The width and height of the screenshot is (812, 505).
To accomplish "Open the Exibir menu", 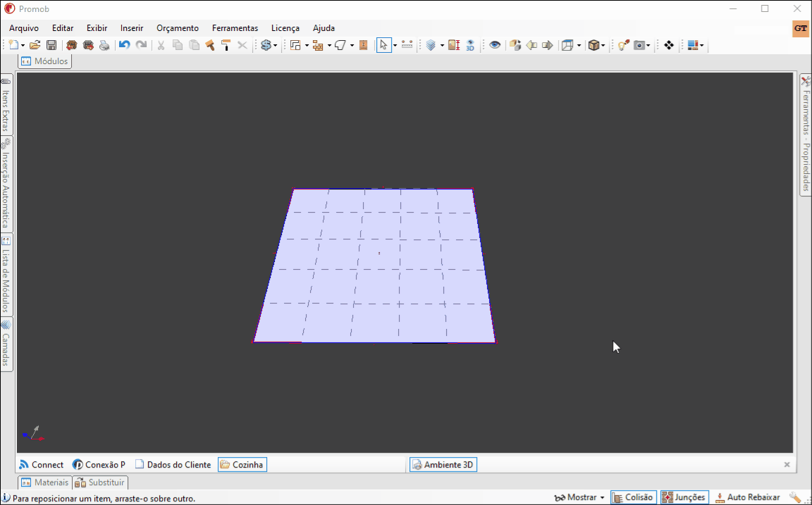I will coord(97,28).
